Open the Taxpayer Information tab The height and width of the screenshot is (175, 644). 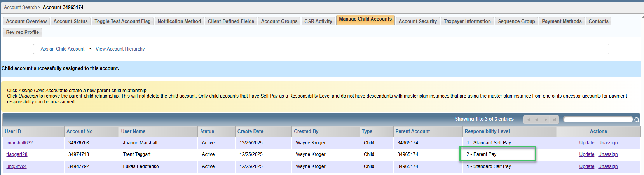click(467, 21)
